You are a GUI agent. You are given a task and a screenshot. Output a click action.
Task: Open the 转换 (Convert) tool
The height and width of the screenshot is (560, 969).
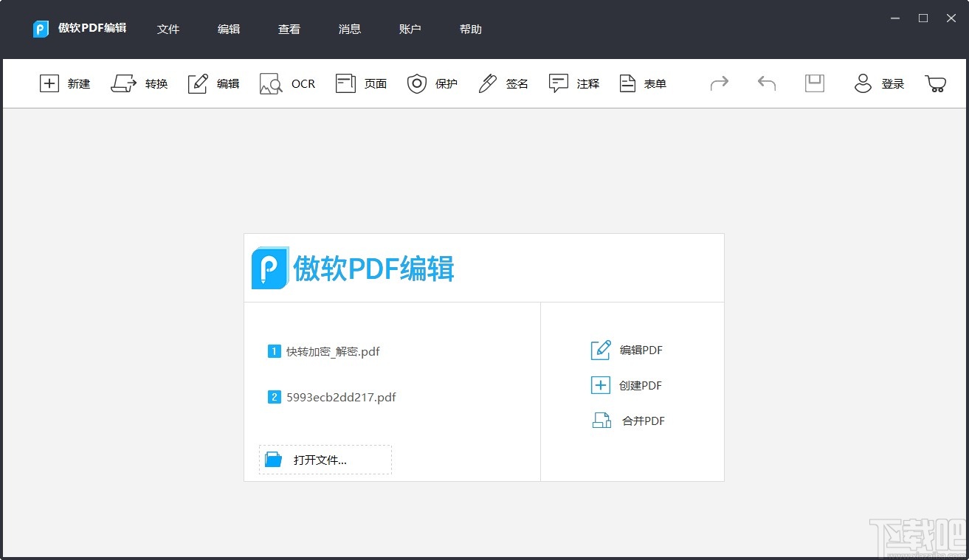(x=139, y=83)
